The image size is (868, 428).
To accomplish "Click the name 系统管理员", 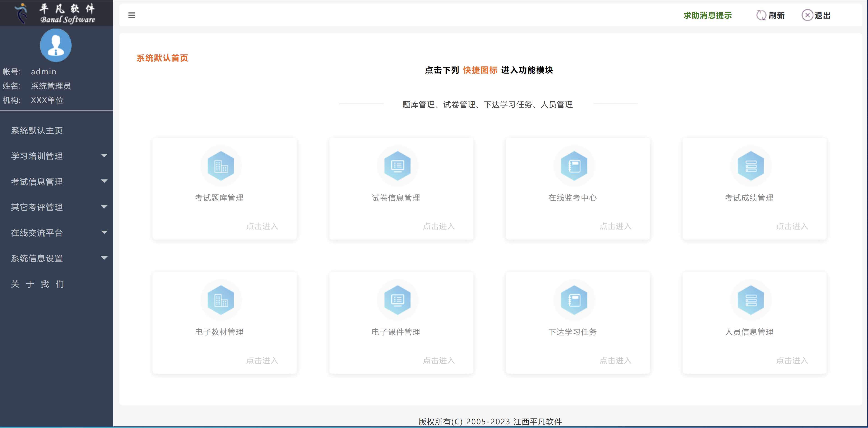I will (x=51, y=86).
